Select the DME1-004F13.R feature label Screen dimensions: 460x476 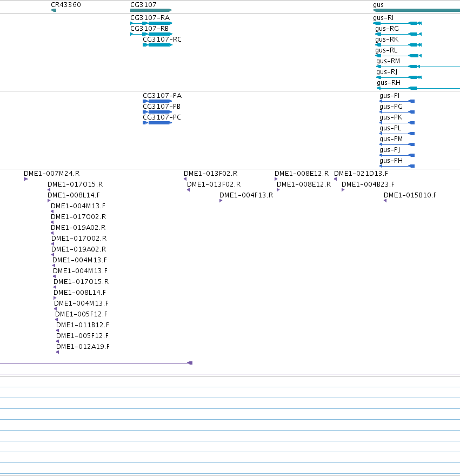(x=246, y=195)
